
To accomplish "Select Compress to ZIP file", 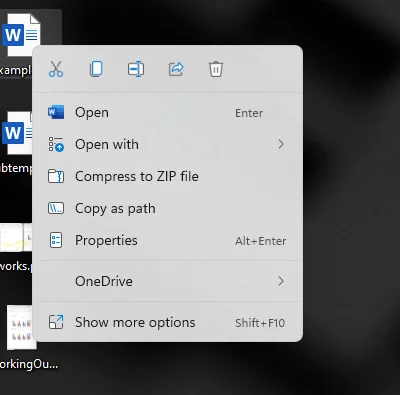I will 168,177.
